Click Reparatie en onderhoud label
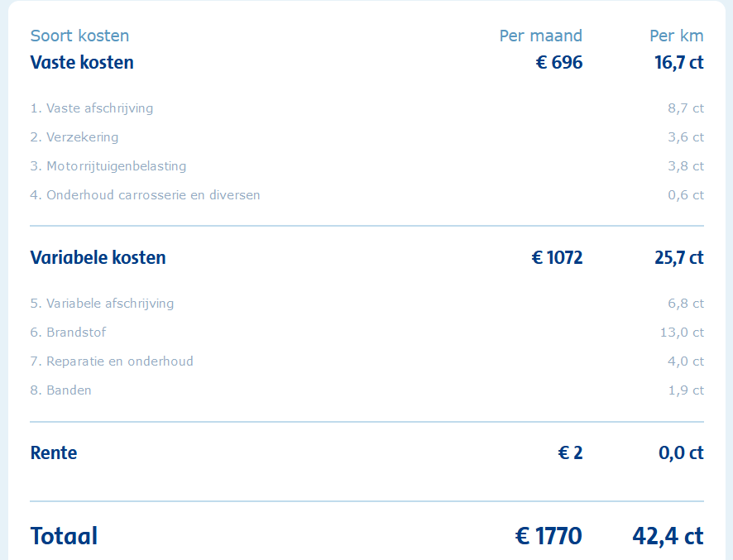 pyautogui.click(x=112, y=361)
